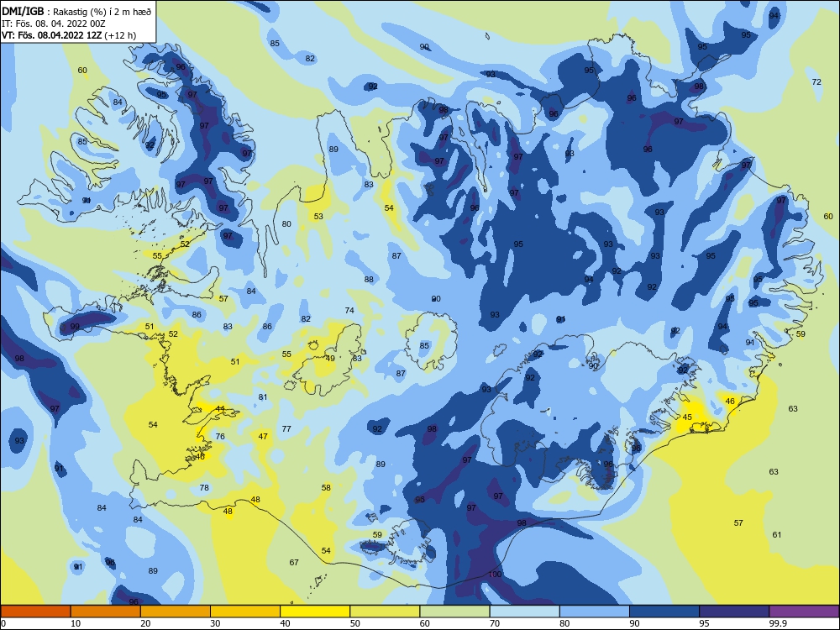Click the legend tick label '80'
This screenshot has width=840, height=630.
pyautogui.click(x=565, y=623)
